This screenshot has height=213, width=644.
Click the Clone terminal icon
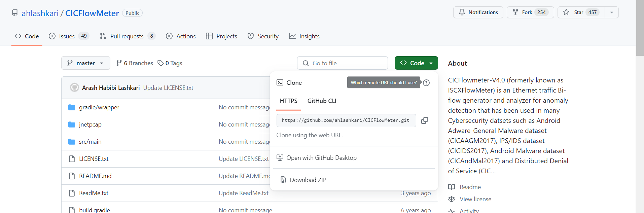(280, 82)
